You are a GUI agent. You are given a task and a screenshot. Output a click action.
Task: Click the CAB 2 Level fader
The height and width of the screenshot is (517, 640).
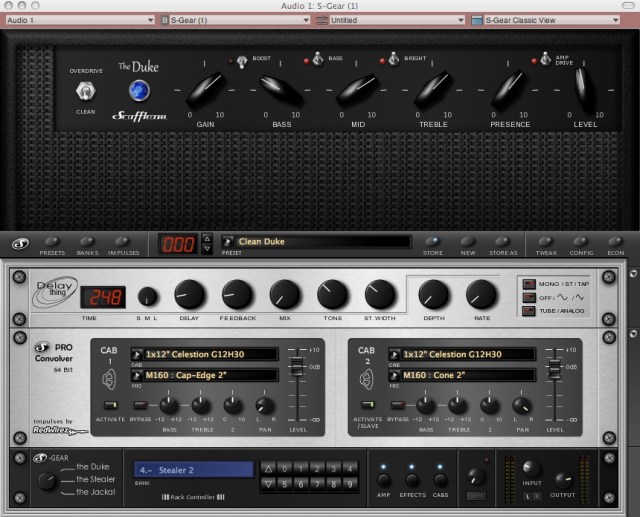point(554,369)
